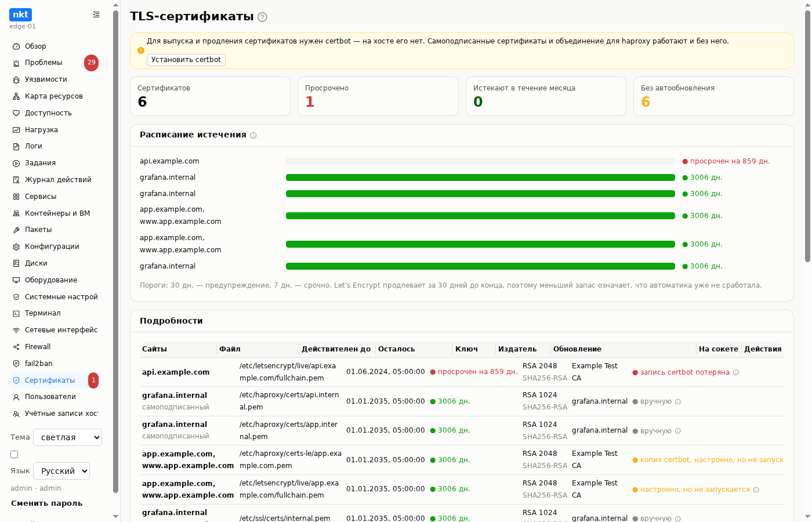This screenshot has height=522, width=812.
Task: Click the Диски icon in the sidebar
Action: pyautogui.click(x=16, y=263)
